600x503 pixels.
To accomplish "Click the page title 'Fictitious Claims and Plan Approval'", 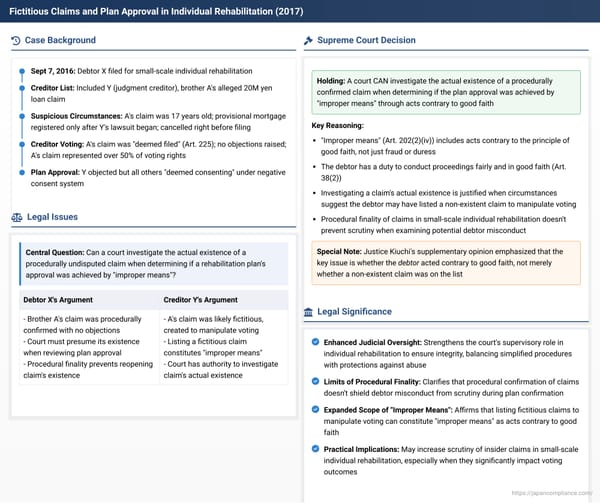I will pos(156,11).
